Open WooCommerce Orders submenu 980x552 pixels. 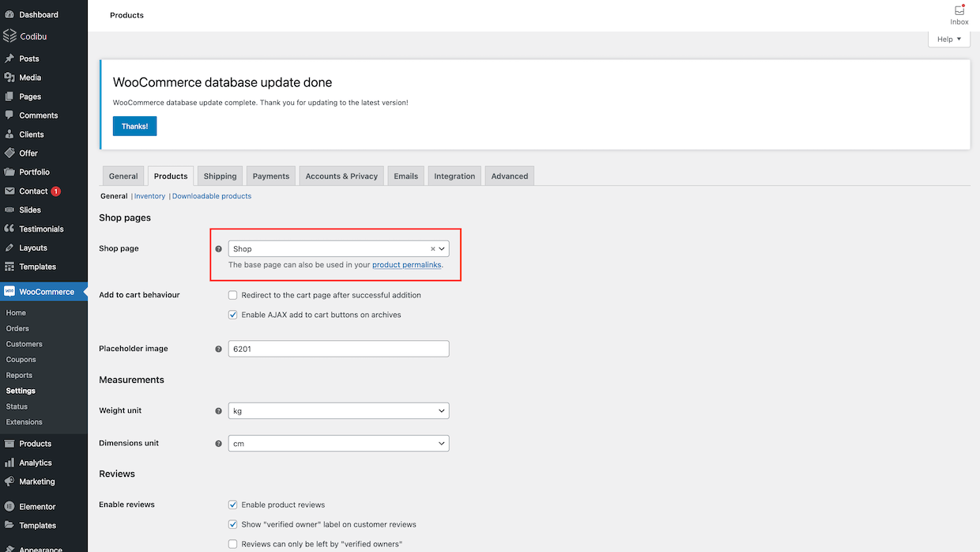pos(17,328)
